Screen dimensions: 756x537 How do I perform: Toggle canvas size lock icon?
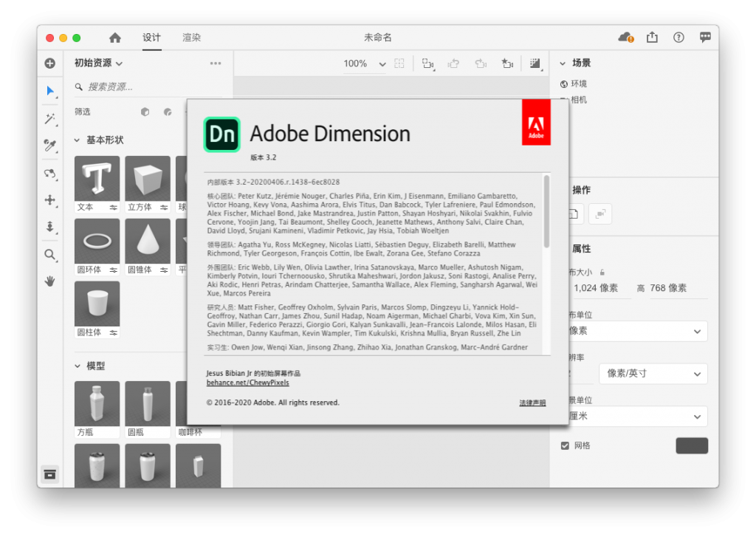click(x=602, y=273)
